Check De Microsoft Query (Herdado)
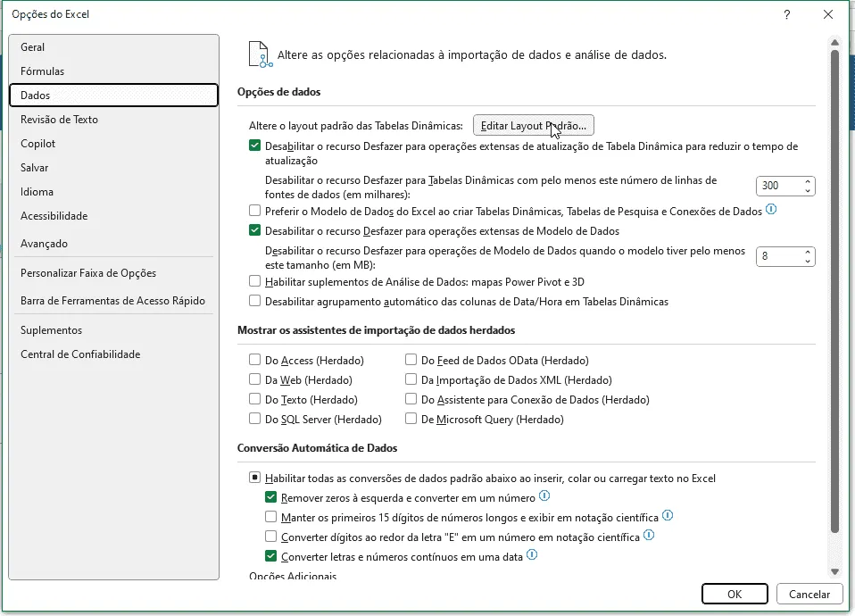Image resolution: width=855 pixels, height=616 pixels. pyautogui.click(x=411, y=419)
